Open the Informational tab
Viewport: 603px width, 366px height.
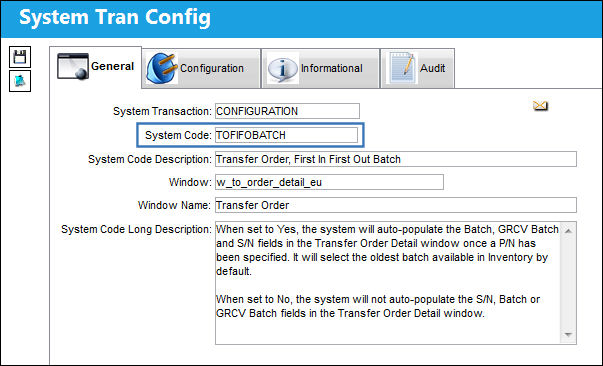click(320, 68)
